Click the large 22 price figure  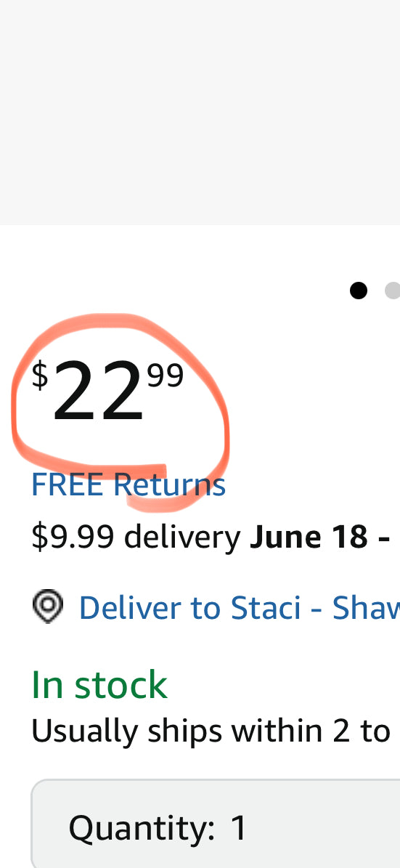[x=97, y=392]
